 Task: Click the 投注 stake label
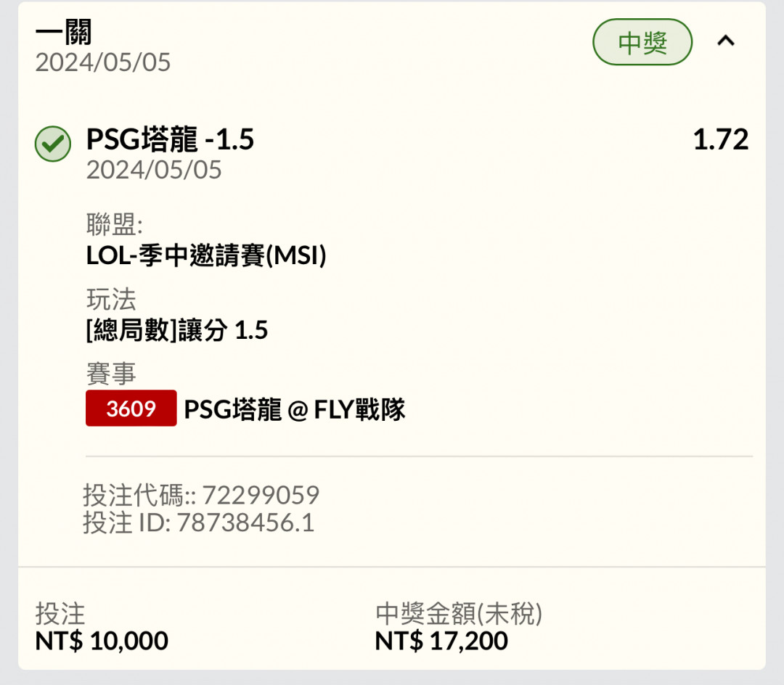coord(60,614)
